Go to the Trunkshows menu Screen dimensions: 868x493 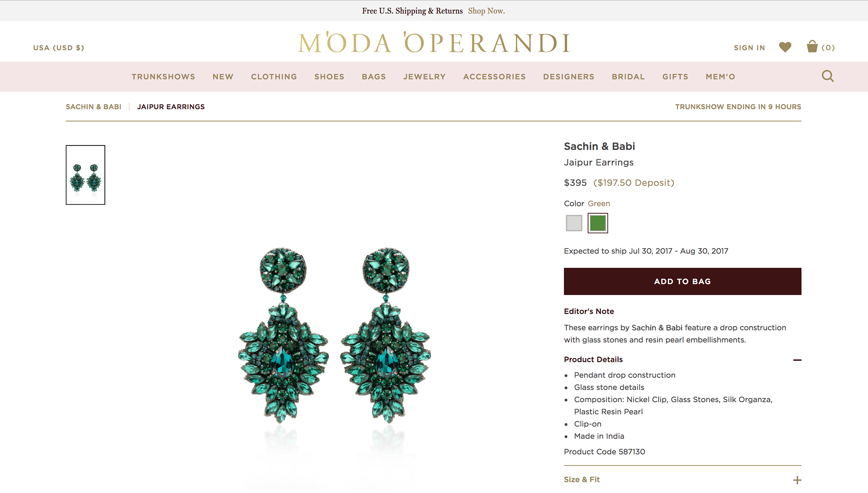[163, 77]
